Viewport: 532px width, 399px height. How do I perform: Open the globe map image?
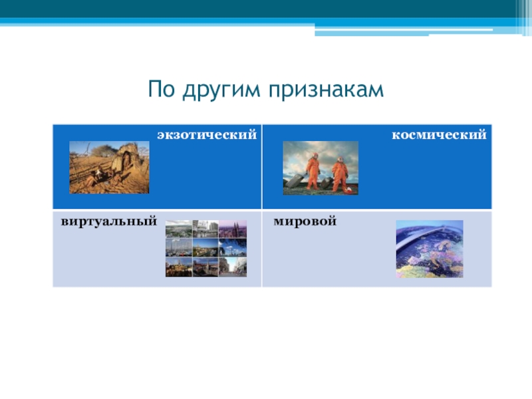click(430, 249)
